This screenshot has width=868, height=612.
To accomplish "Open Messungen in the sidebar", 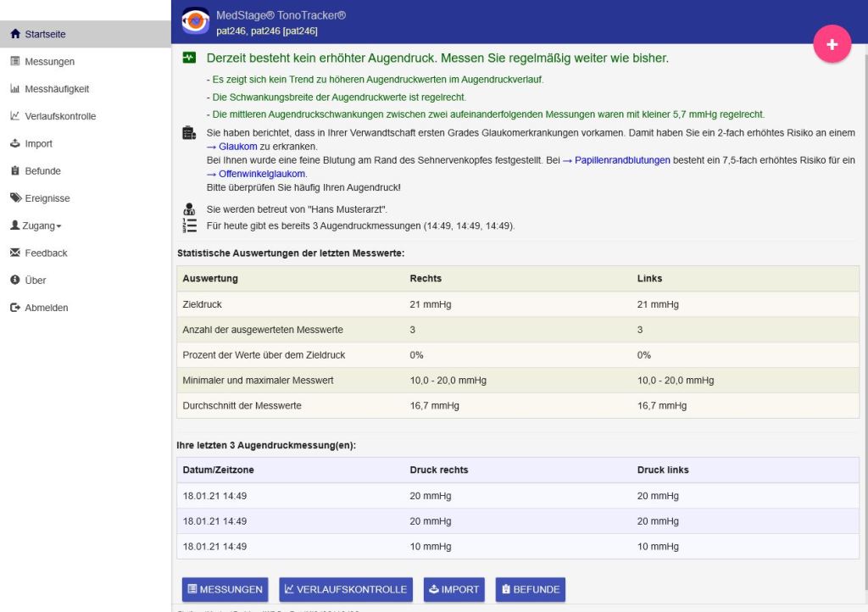I will [x=49, y=62].
